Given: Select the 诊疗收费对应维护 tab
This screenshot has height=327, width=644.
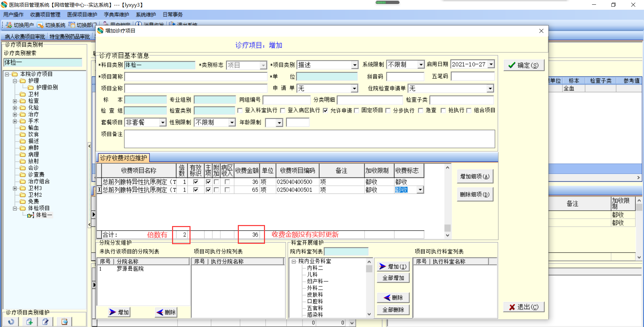Looking at the screenshot, I should click(123, 158).
